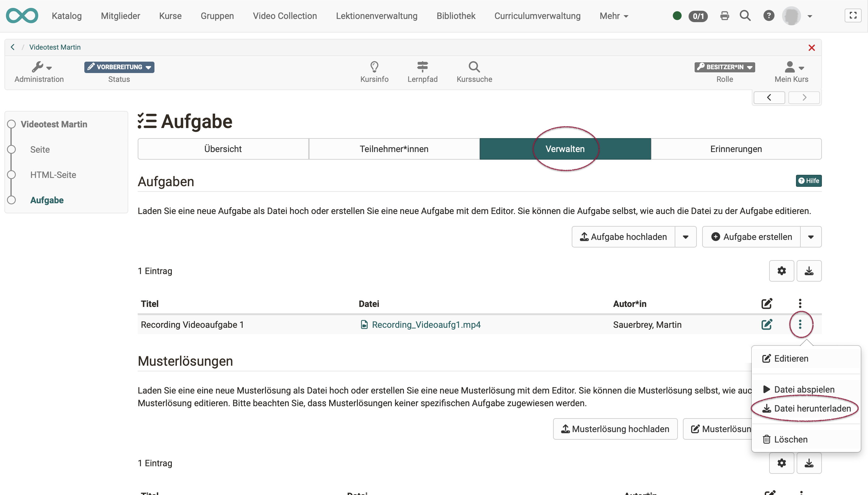Switch to the Teilnehmer*innen tab

pyautogui.click(x=394, y=149)
